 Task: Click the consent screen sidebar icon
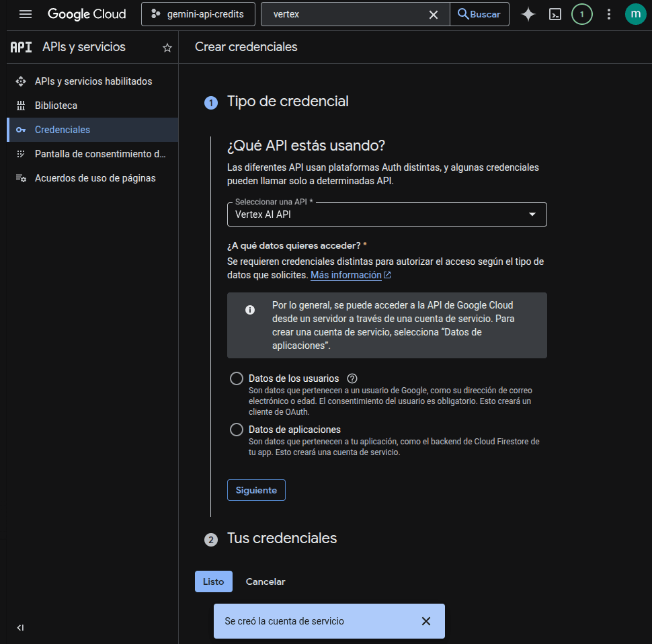point(21,154)
